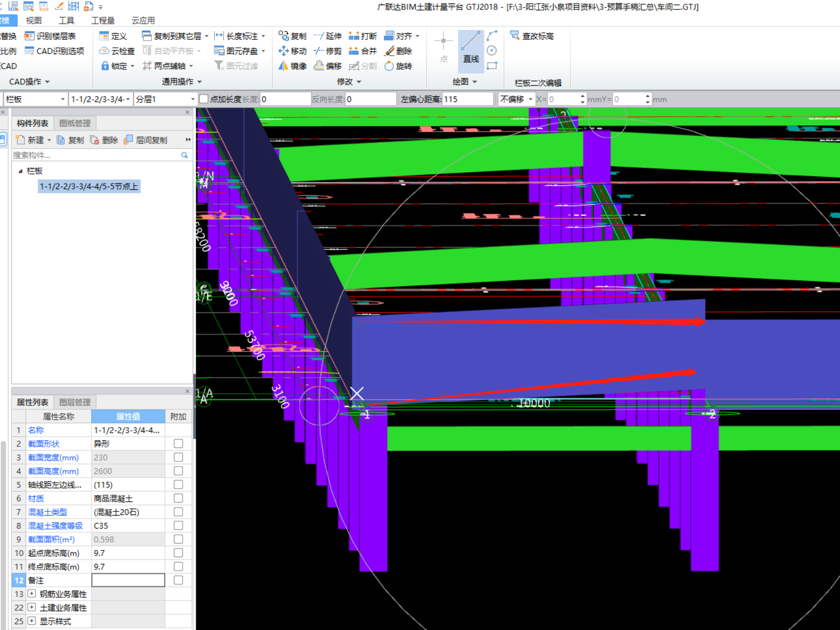Search components using magnifier icon

[x=184, y=155]
